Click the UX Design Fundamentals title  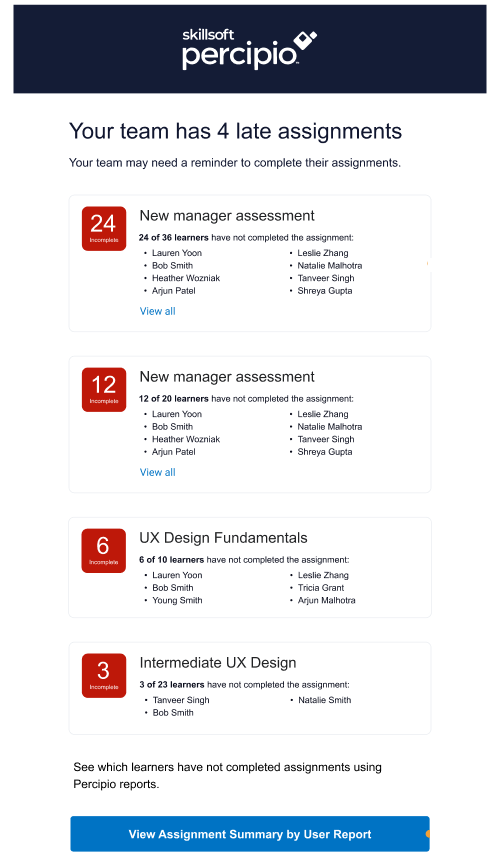(223, 538)
